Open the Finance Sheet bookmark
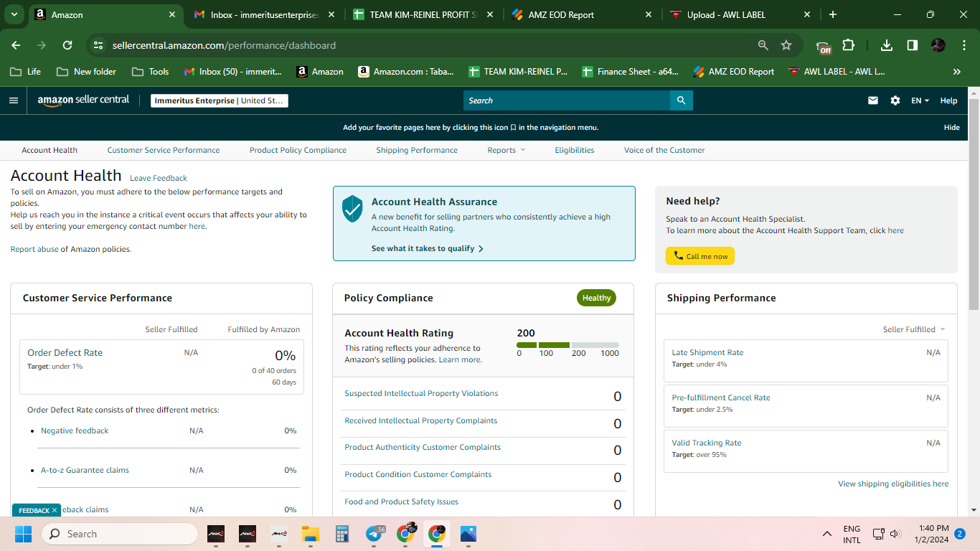Viewport: 980px width, 551px height. tap(631, 72)
